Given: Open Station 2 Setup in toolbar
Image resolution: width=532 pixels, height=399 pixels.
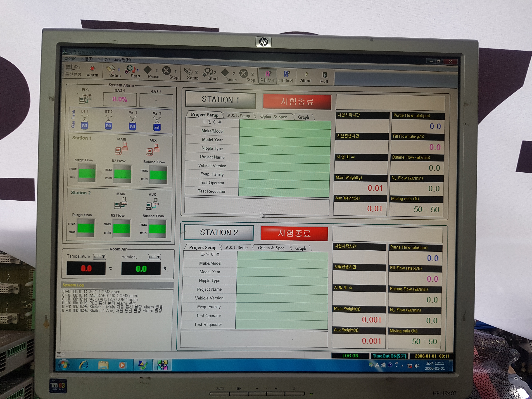Looking at the screenshot, I should (192, 74).
